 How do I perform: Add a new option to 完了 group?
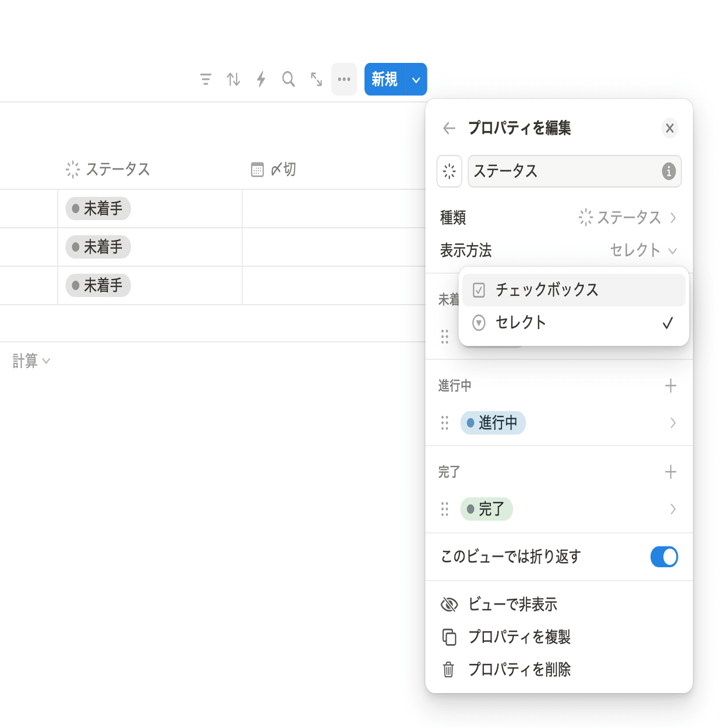coord(670,472)
